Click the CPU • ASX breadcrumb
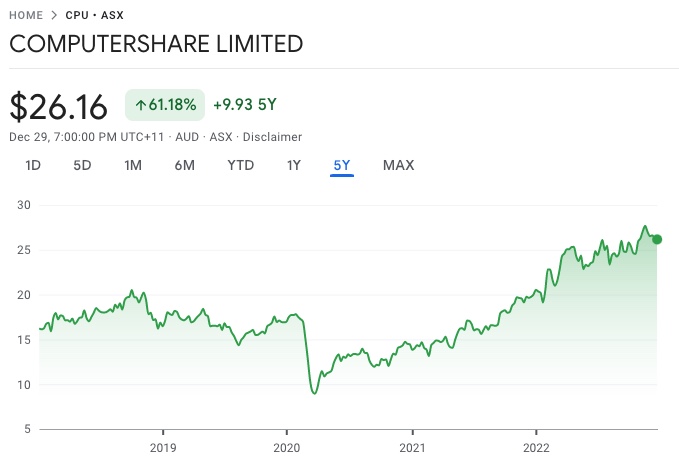679x468 pixels. point(95,15)
